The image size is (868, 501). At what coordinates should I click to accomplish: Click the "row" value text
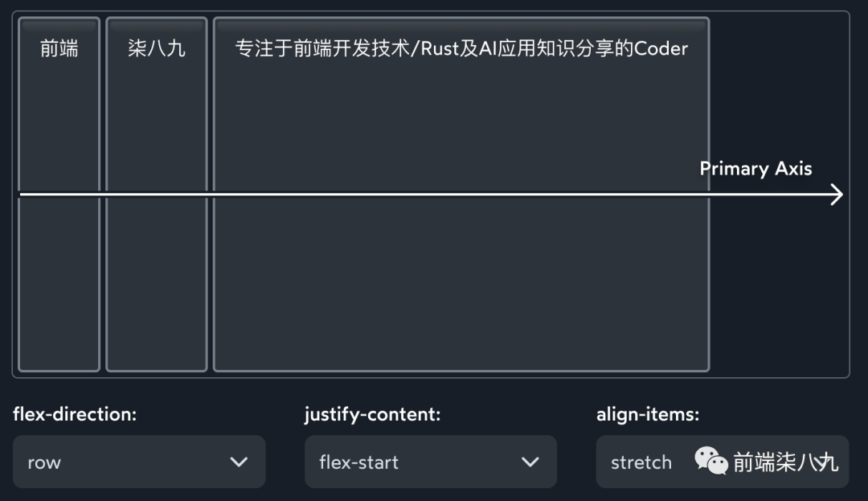[44, 462]
